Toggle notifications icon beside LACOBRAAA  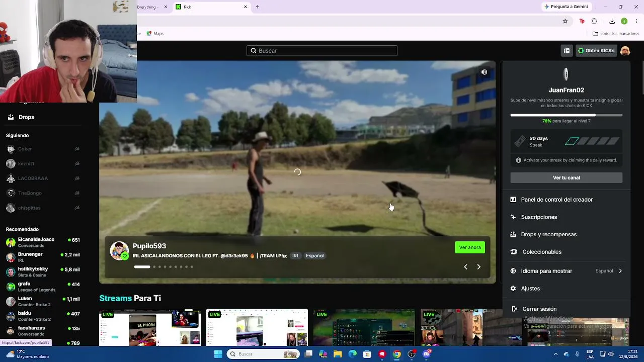click(x=77, y=178)
